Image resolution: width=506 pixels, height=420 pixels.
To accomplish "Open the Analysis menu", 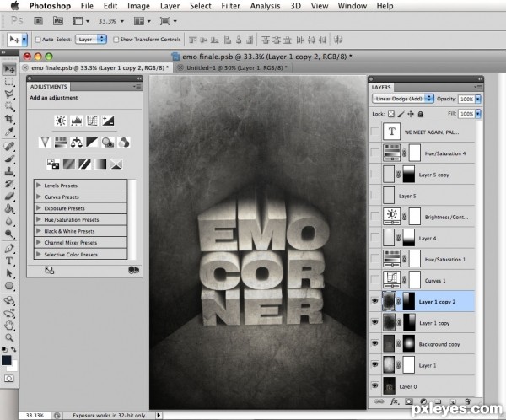I will (265, 6).
